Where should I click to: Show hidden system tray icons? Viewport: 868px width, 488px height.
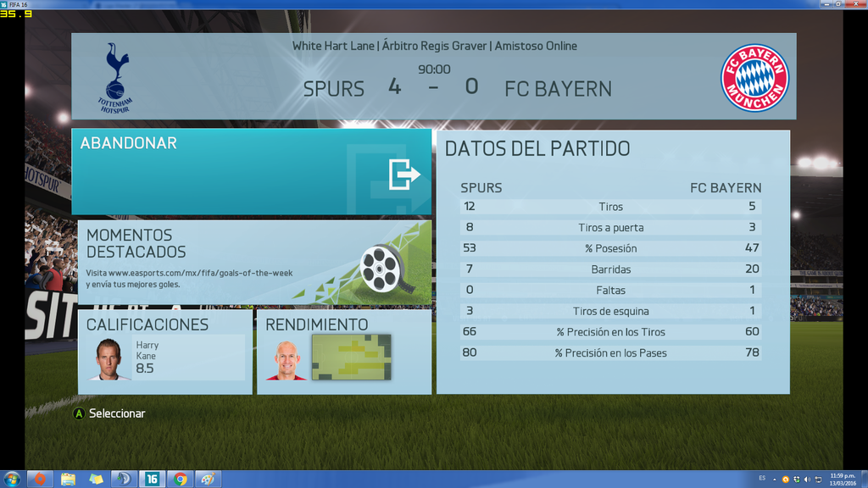pos(775,480)
